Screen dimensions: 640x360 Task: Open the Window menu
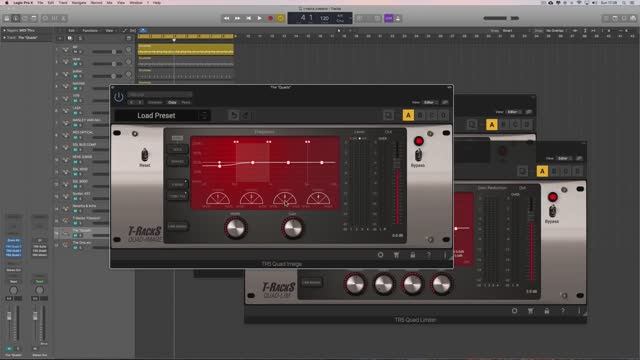pyautogui.click(x=136, y=2)
